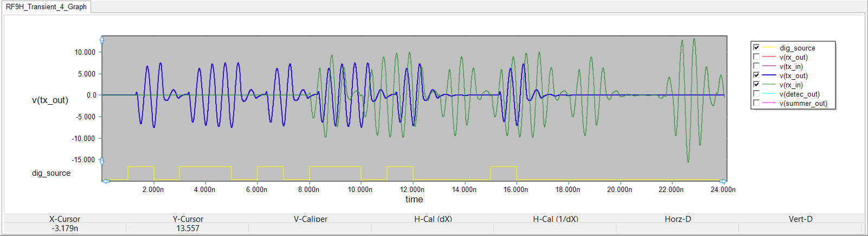Enable the v(summer_out) trace checkbox
This screenshot has width=868, height=236.
pyautogui.click(x=756, y=103)
